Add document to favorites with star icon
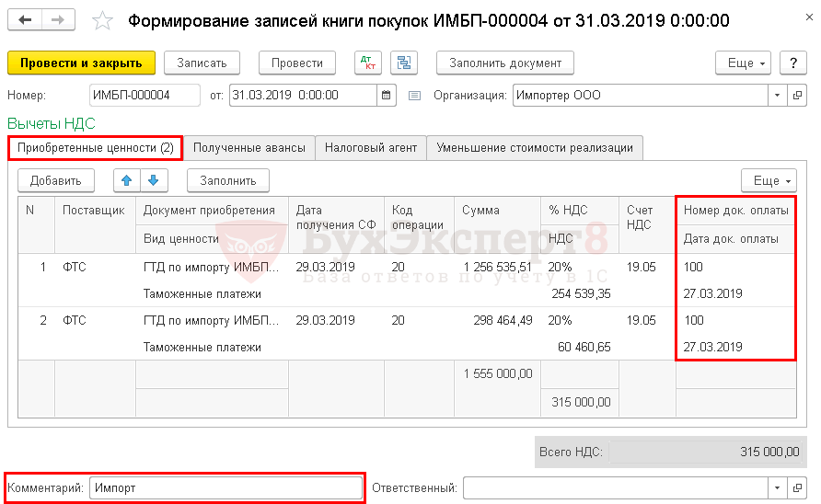 [x=103, y=21]
